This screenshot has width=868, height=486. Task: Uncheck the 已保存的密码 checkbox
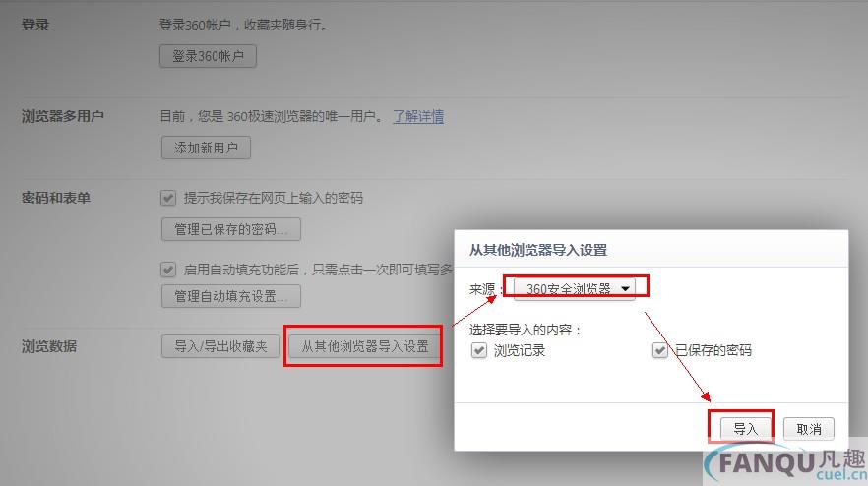(659, 350)
